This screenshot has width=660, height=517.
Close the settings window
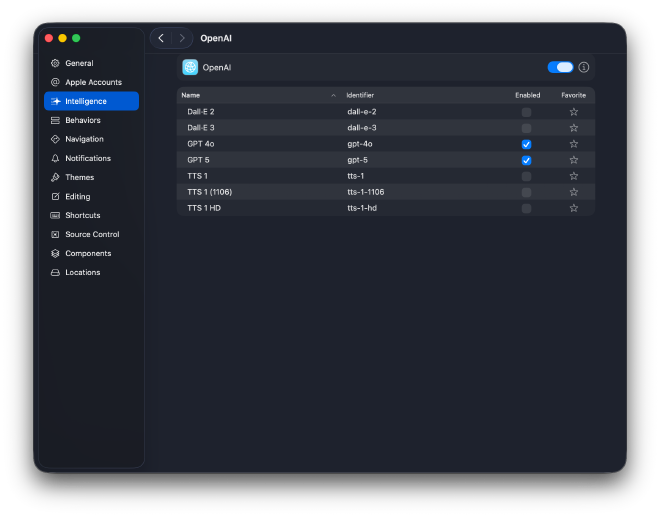(49, 38)
